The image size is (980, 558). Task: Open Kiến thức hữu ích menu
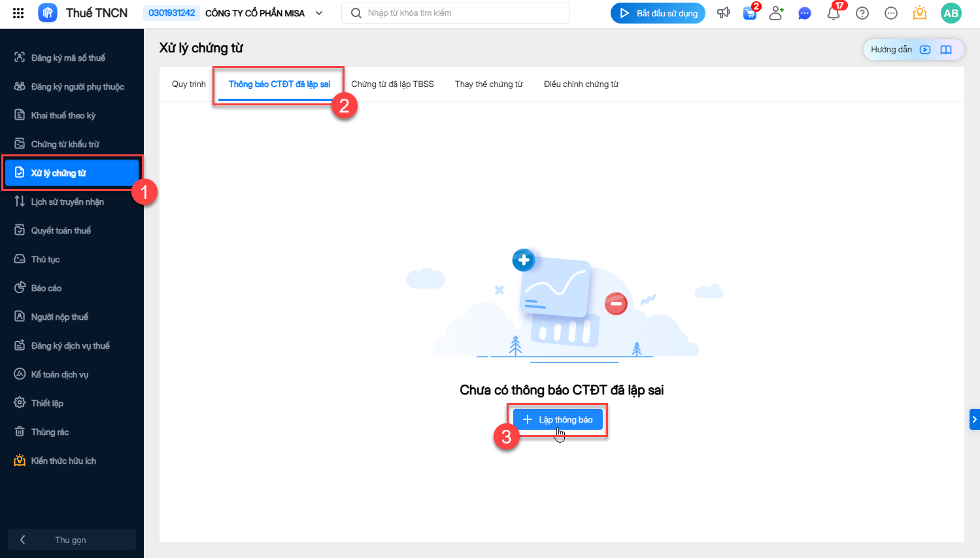click(72, 461)
